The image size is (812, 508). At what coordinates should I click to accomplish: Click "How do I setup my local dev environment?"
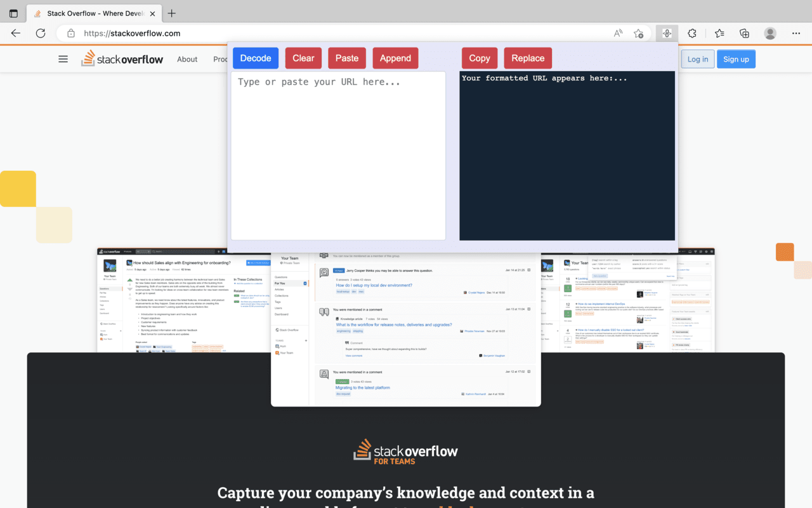tap(374, 285)
